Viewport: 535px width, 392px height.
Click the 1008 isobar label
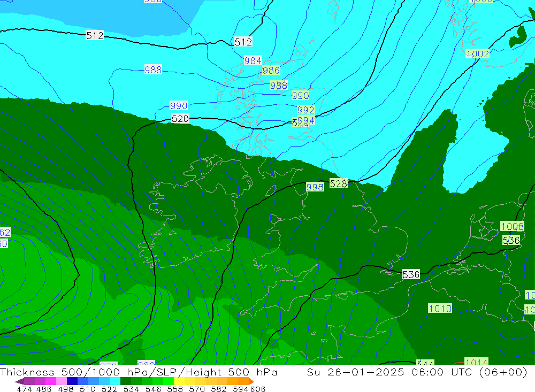tap(512, 226)
